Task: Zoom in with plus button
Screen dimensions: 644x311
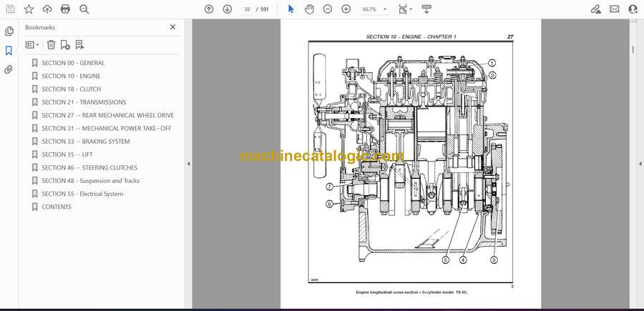Action: pos(346,9)
